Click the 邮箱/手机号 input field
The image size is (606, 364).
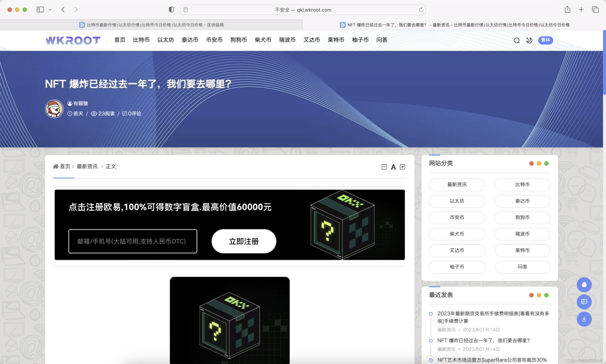(133, 241)
